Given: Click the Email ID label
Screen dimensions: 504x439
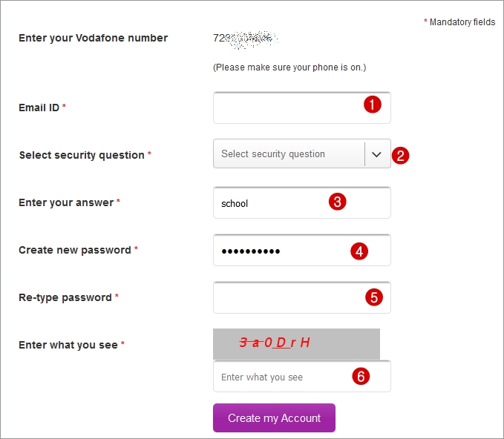Looking at the screenshot, I should pos(42,108).
